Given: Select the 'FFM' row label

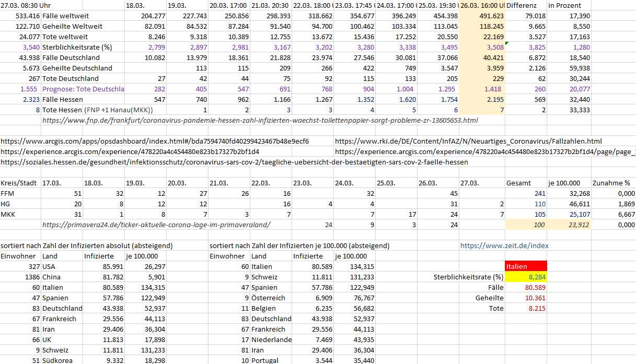Looking at the screenshot, I should 8,193.
